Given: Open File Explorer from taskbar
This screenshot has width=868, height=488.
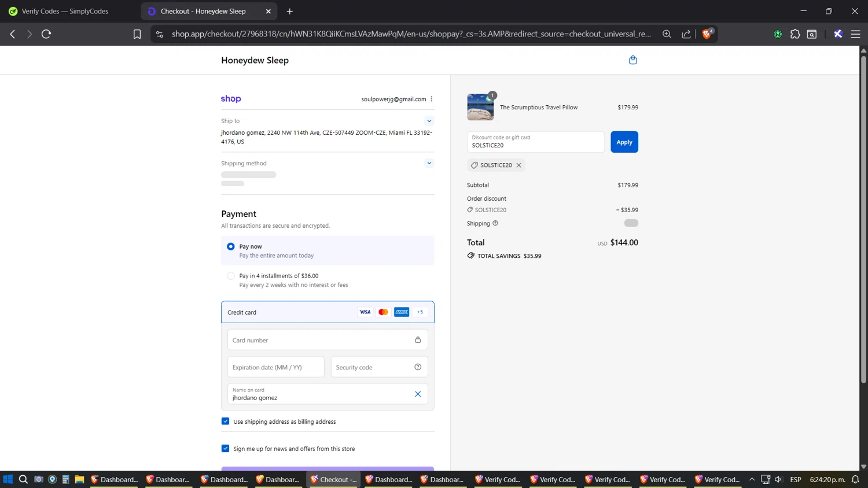Looking at the screenshot, I should coord(79,479).
